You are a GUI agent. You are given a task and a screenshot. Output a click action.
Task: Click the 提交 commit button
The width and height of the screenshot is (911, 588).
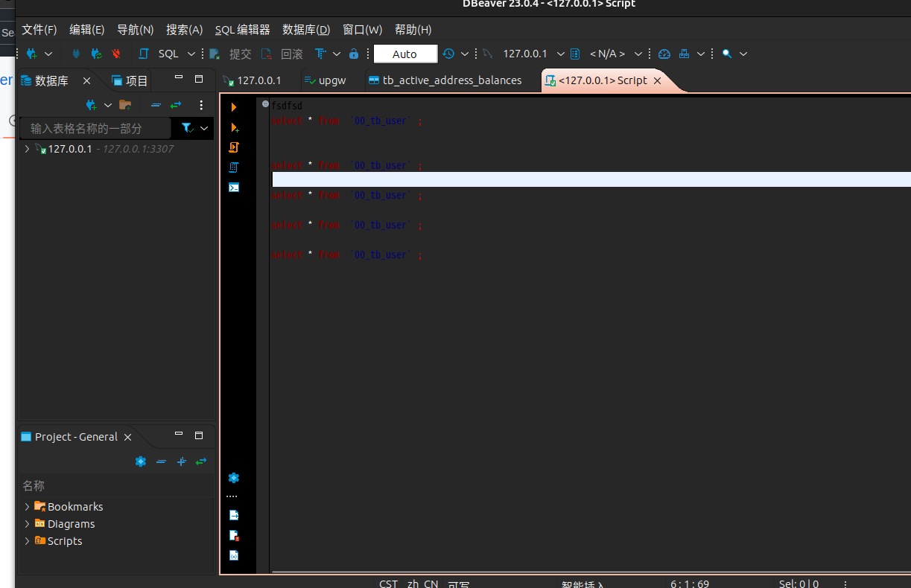point(240,53)
